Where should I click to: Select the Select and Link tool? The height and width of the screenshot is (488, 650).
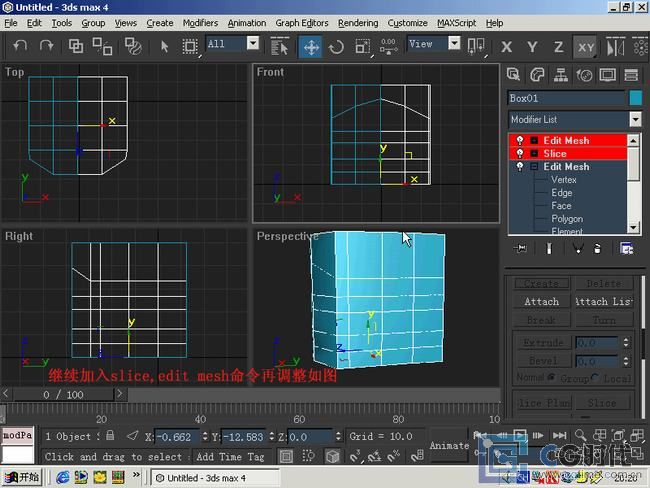click(76, 46)
